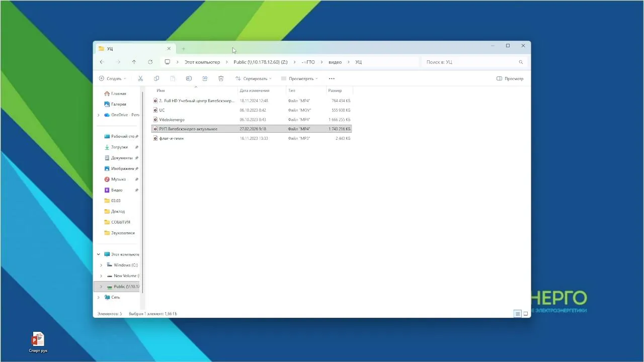Image resolution: width=644 pixels, height=362 pixels.
Task: Select the Vitebskenergo file
Action: [x=252, y=120]
